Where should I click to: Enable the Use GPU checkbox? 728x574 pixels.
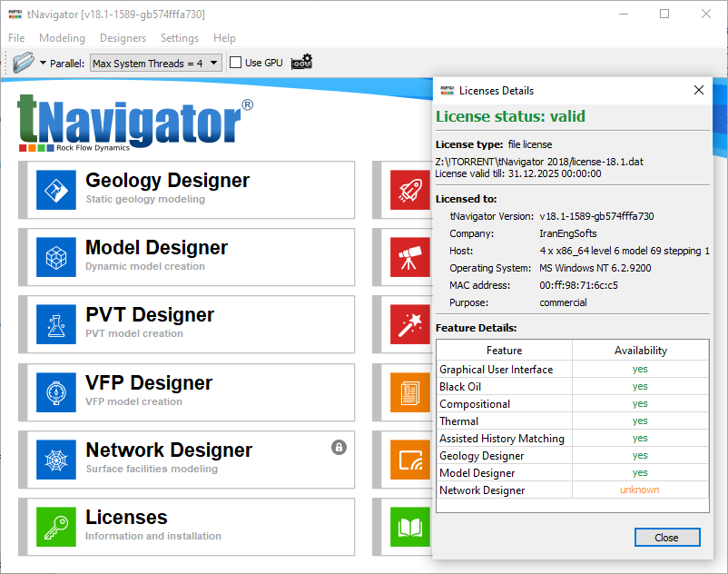[x=236, y=63]
